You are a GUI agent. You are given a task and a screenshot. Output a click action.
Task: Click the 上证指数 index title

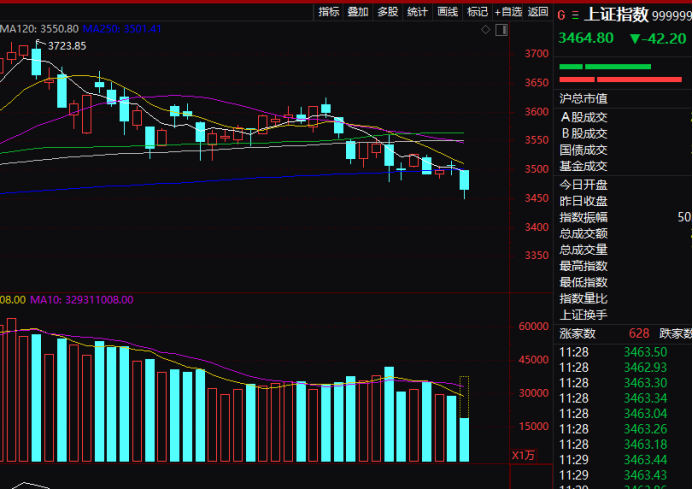pos(615,15)
